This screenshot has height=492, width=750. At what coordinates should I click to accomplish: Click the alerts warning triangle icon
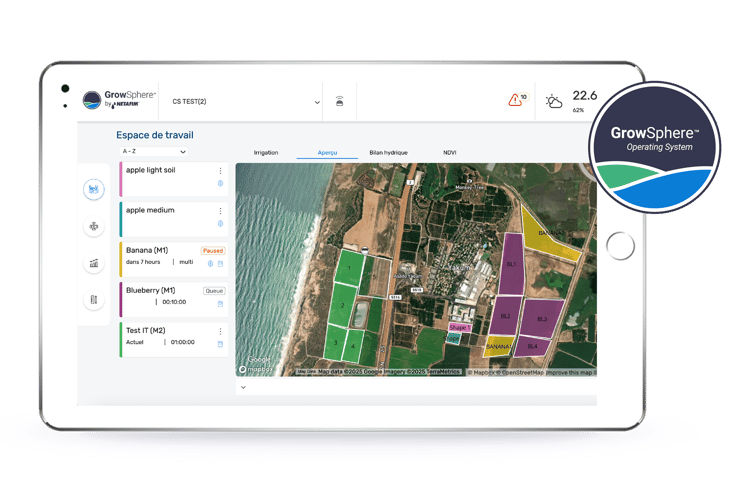coord(516,100)
